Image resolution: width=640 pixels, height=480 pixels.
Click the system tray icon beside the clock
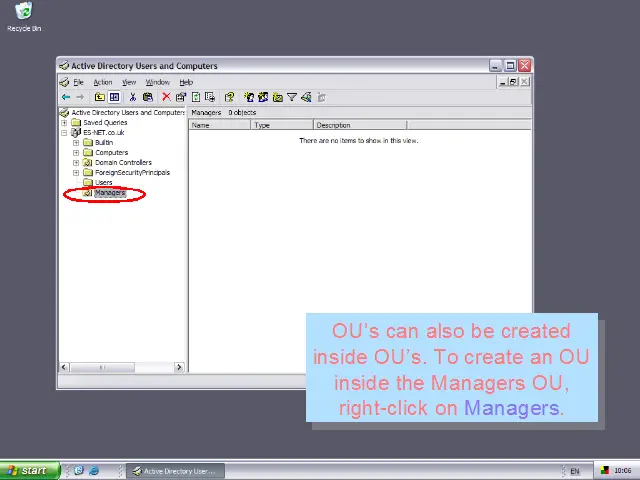[x=605, y=471]
